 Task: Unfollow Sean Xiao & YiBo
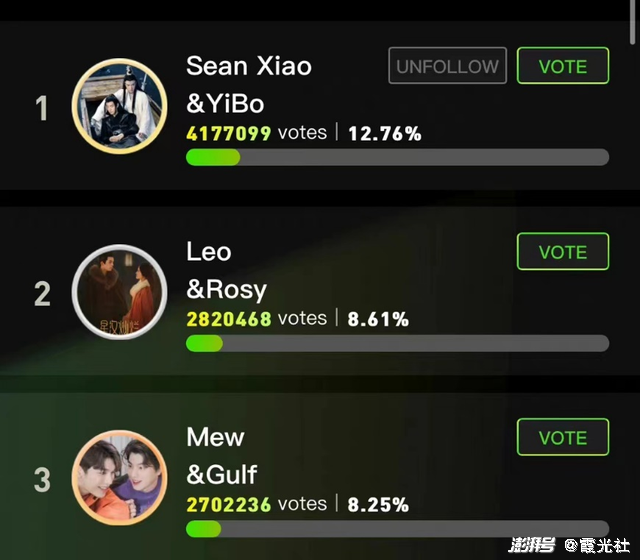(447, 66)
